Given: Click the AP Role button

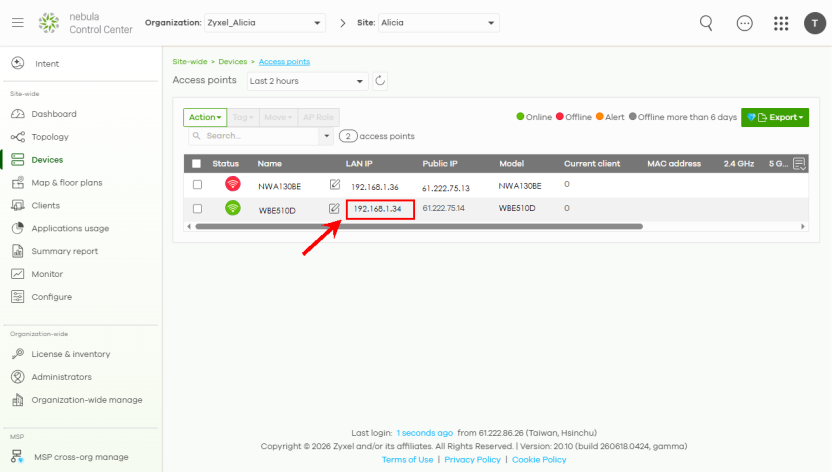Looking at the screenshot, I should click(x=318, y=117).
